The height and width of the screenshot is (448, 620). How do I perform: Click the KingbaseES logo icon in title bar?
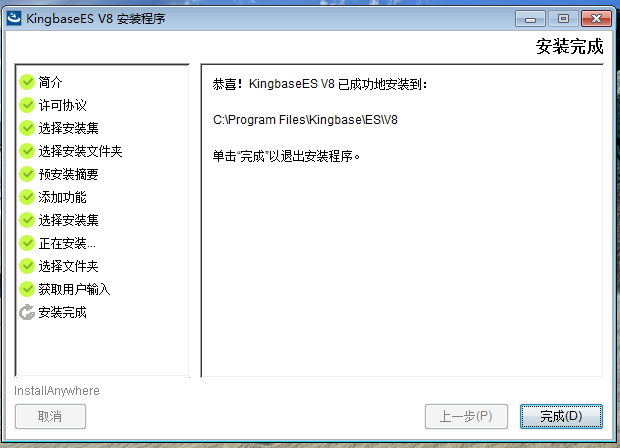14,18
